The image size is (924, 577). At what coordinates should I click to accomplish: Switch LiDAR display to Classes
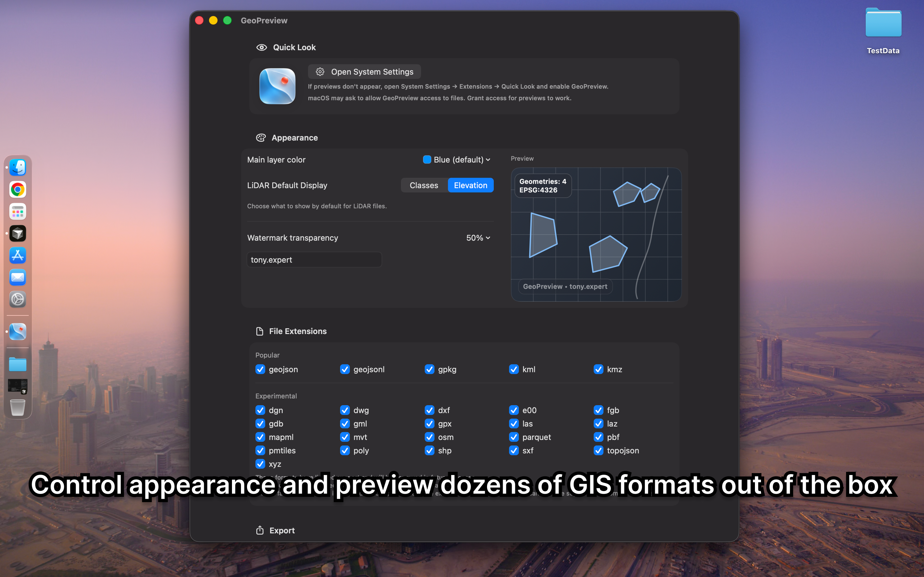[x=424, y=185]
